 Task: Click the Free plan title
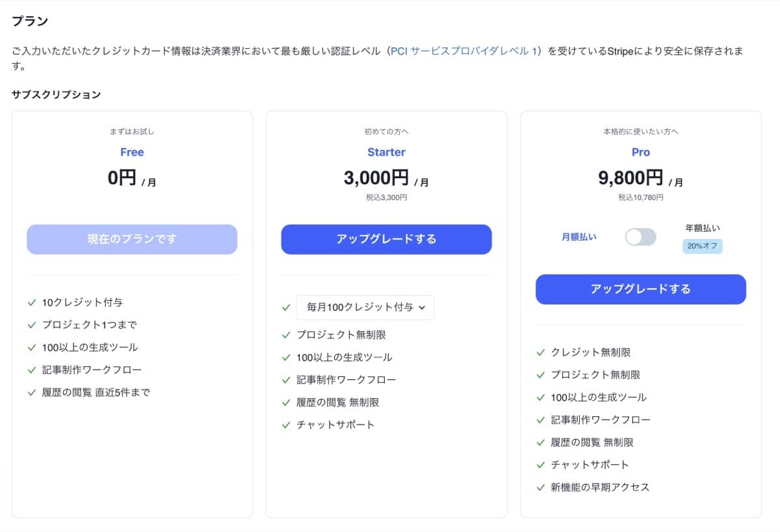click(x=132, y=152)
